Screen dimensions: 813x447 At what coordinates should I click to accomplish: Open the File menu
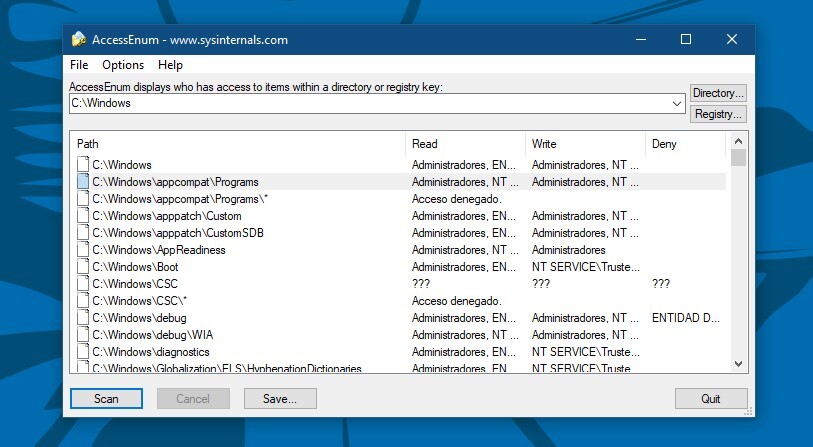(79, 65)
